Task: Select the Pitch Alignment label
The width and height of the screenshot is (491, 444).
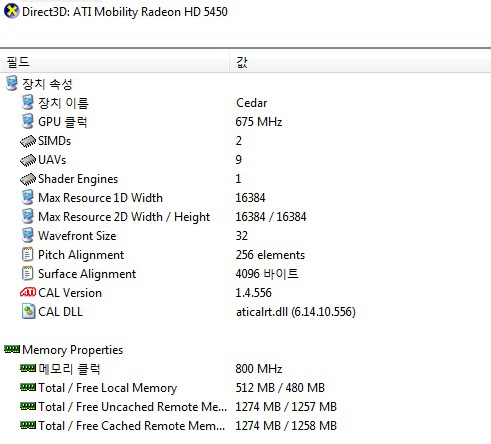Action: pos(81,255)
